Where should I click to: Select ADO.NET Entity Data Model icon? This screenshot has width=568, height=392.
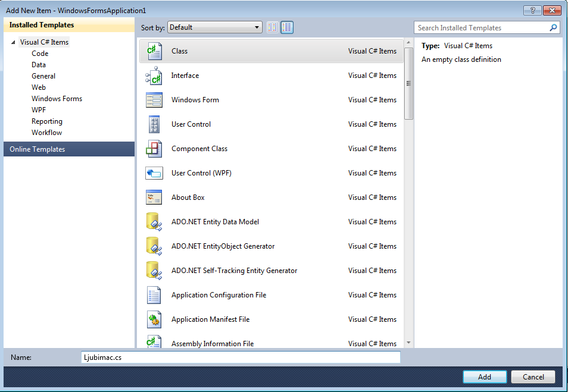point(154,221)
